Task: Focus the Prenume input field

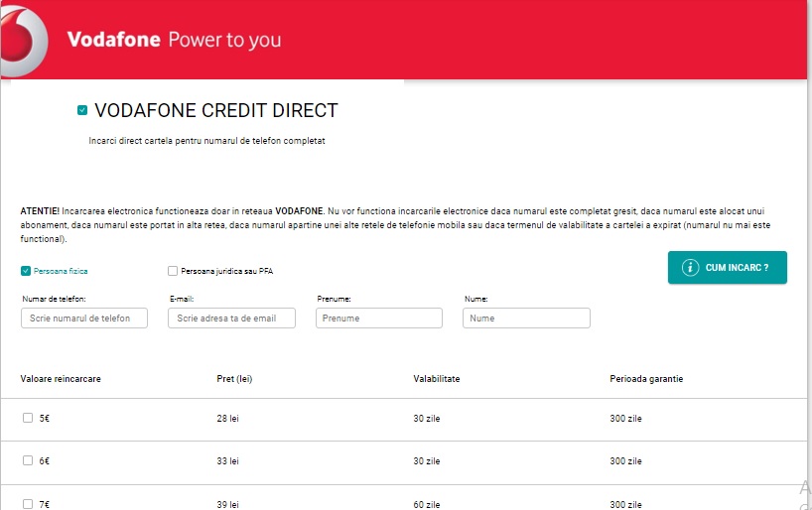Action: pyautogui.click(x=379, y=318)
